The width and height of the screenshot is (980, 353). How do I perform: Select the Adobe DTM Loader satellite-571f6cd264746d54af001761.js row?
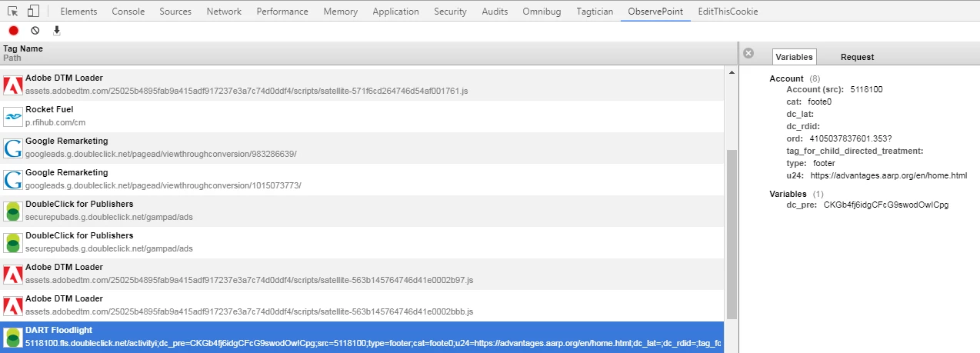click(x=362, y=85)
